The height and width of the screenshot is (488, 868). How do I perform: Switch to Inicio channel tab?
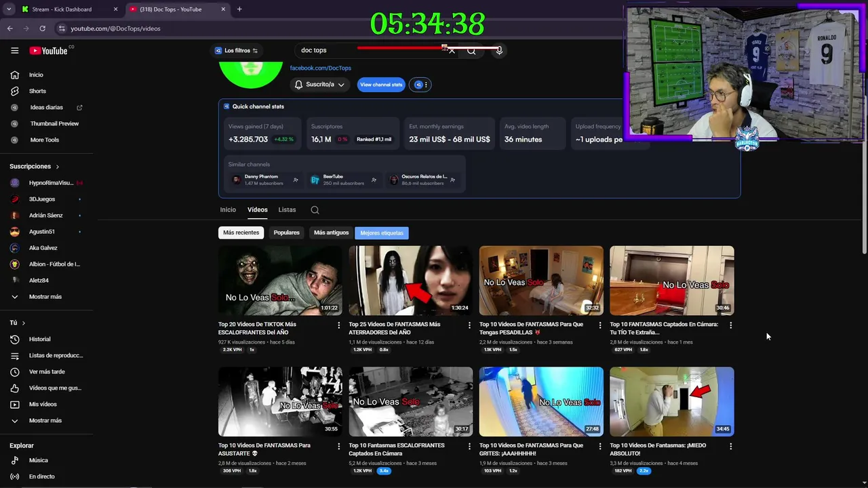[228, 210]
